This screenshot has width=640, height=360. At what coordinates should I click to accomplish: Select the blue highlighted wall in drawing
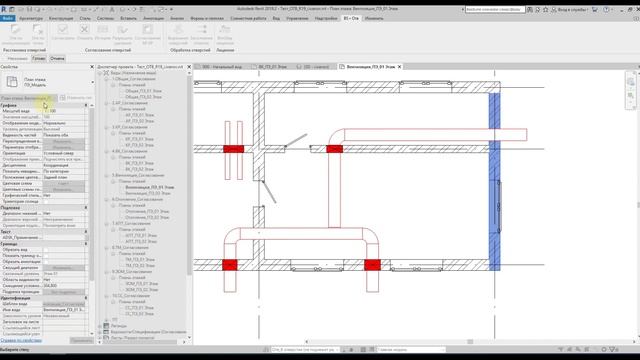click(x=494, y=182)
